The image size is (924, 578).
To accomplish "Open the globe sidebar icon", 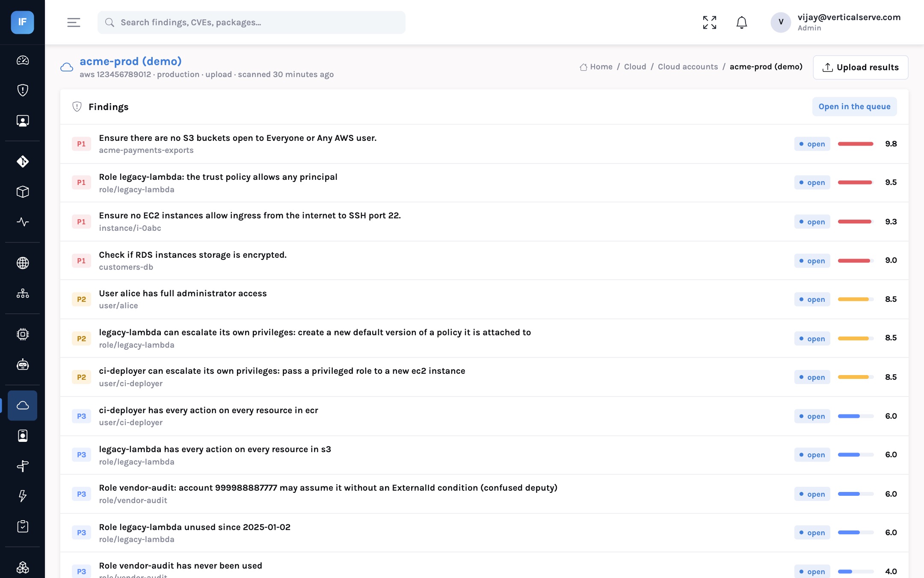I will coord(23,263).
